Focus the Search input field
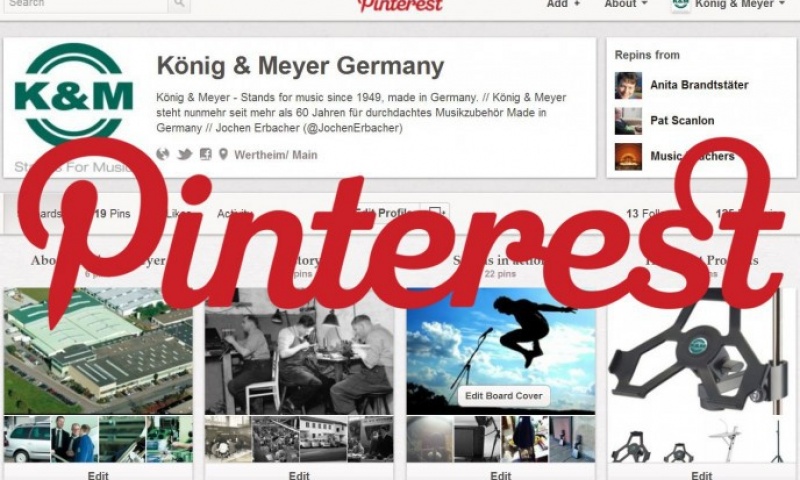 pos(86,4)
